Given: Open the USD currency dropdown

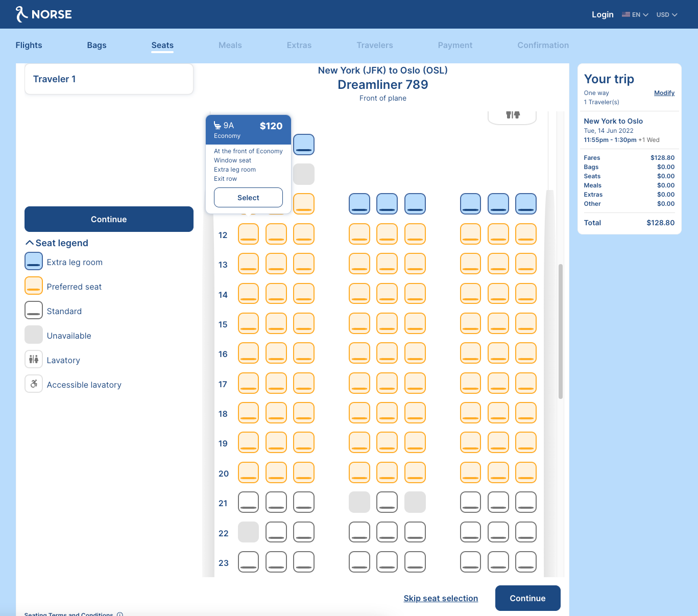Looking at the screenshot, I should coord(667,15).
